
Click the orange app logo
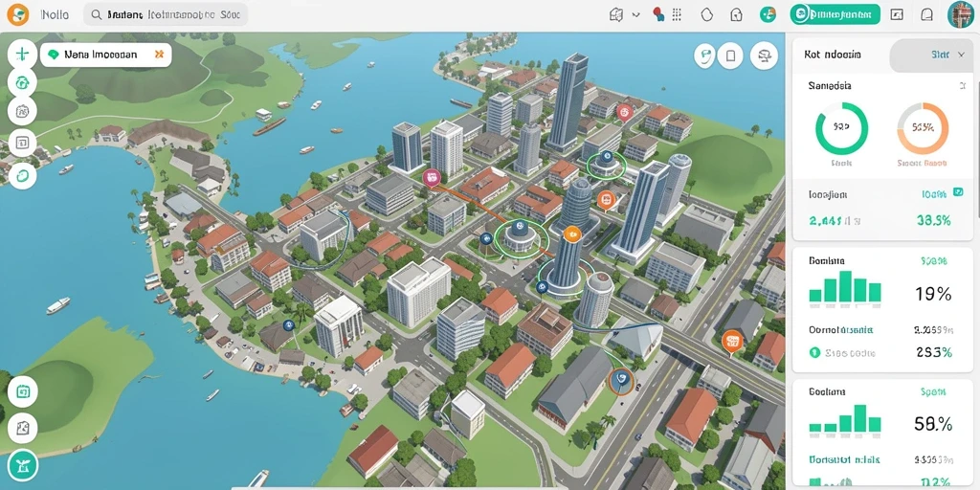[17, 13]
